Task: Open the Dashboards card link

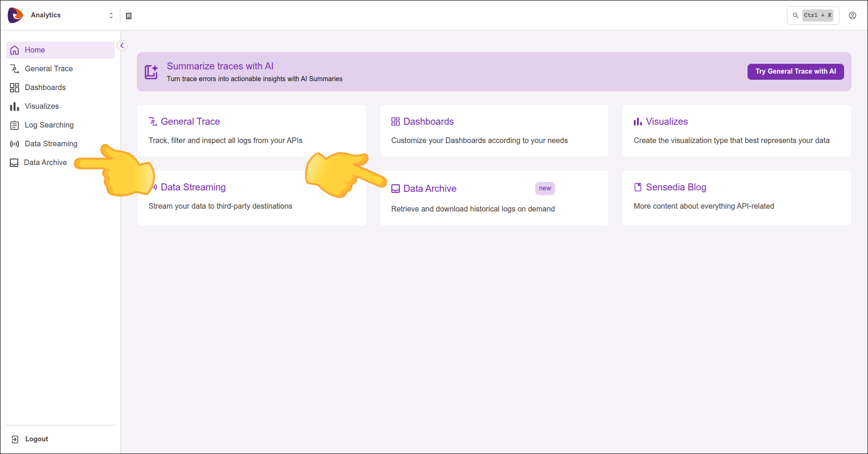Action: pos(428,121)
